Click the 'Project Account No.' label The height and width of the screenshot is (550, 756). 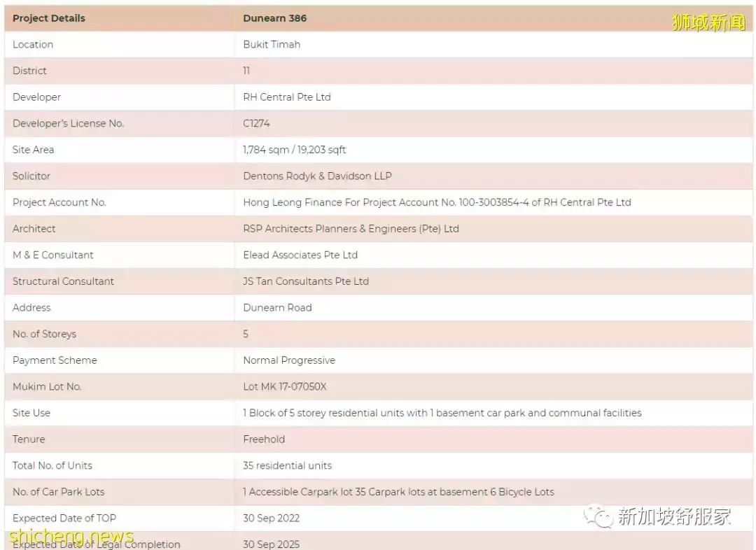tap(59, 202)
